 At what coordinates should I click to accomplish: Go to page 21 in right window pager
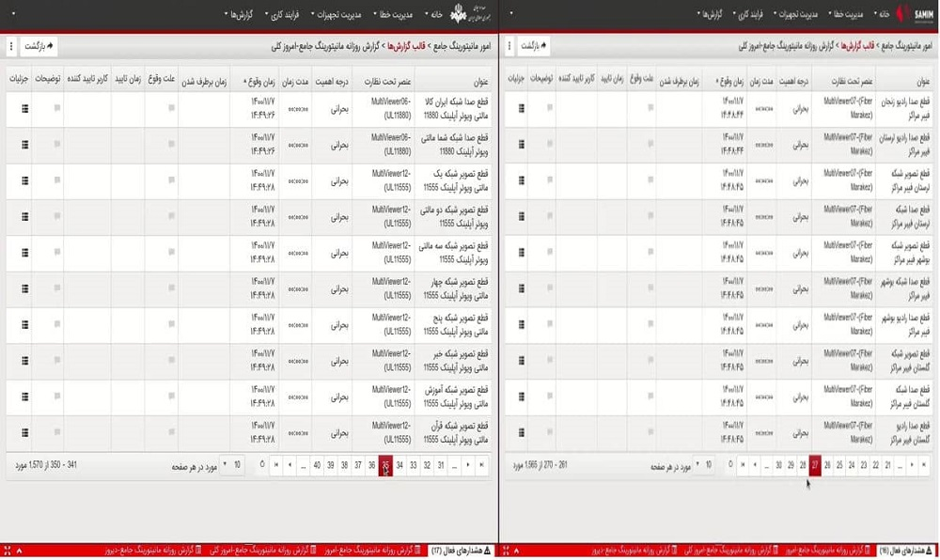click(888, 465)
